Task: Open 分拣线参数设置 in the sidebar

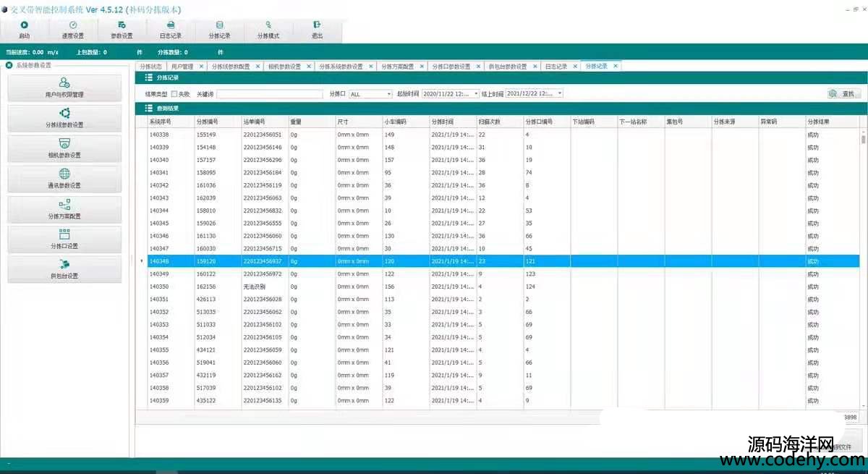Action: point(64,118)
